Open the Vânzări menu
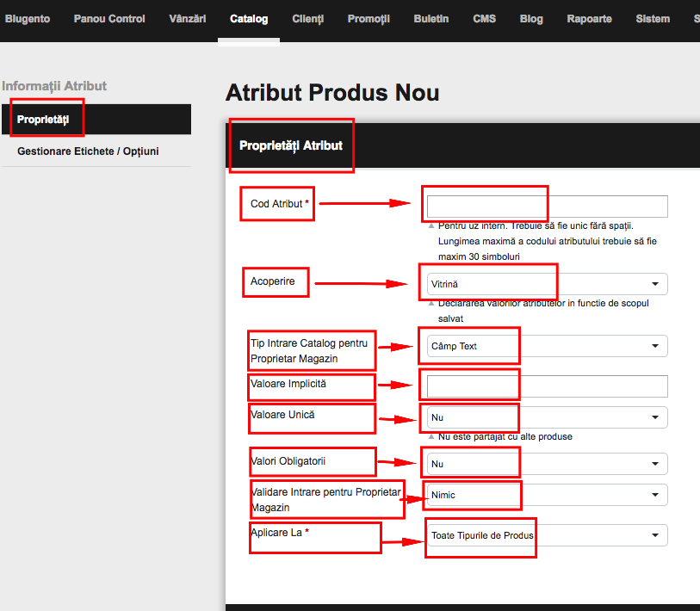Viewport: 700px width, 611px height. pyautogui.click(x=187, y=19)
